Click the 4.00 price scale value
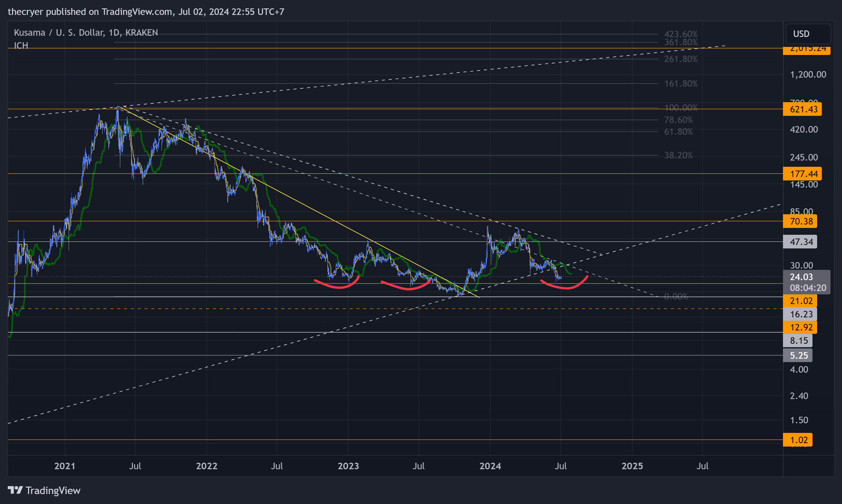 click(799, 369)
